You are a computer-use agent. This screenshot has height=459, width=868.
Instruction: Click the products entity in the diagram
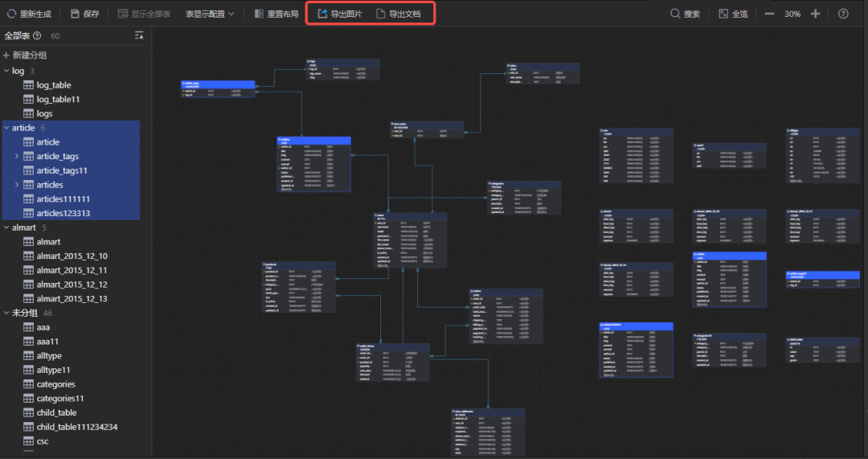298,287
